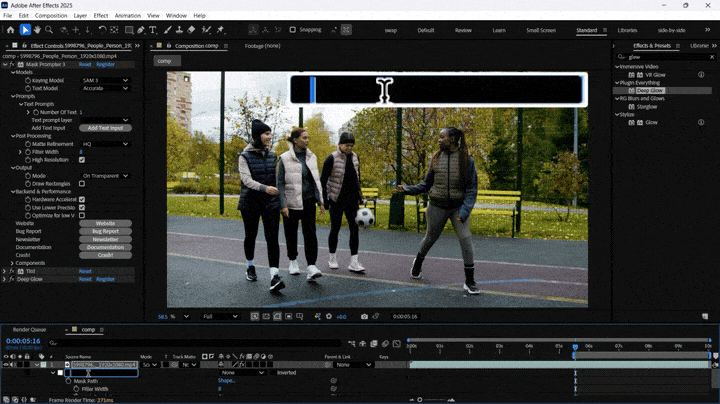Select the Puppet Pin tool
This screenshot has width=720, height=404.
220,30
